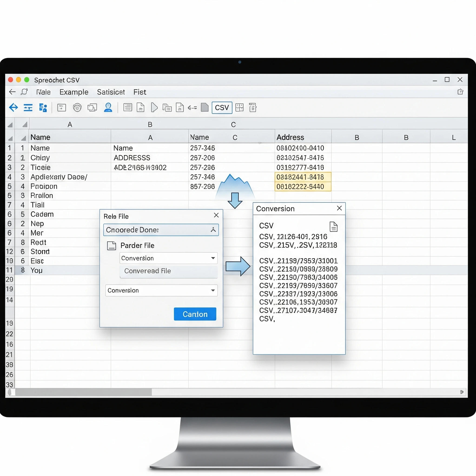Open the Fist menu
The width and height of the screenshot is (476, 476).
[x=140, y=92]
